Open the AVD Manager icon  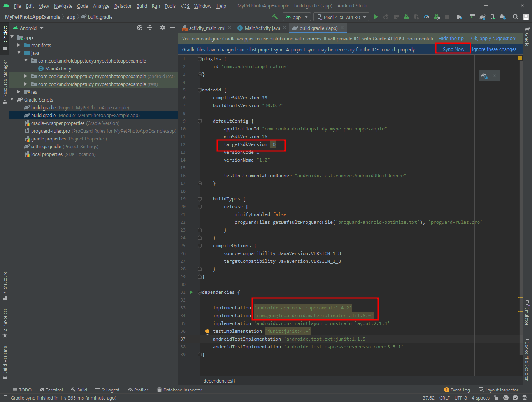(x=493, y=17)
